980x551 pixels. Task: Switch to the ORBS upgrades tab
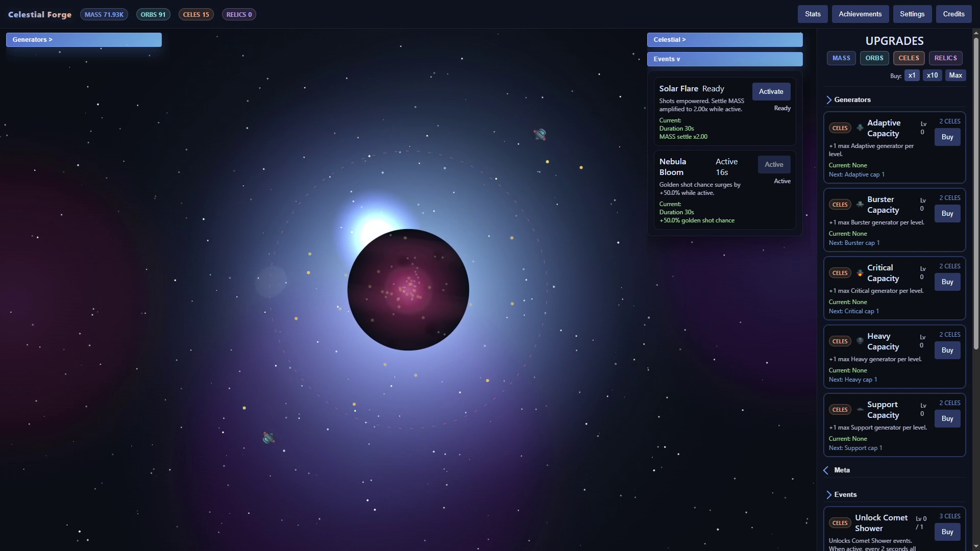click(874, 58)
